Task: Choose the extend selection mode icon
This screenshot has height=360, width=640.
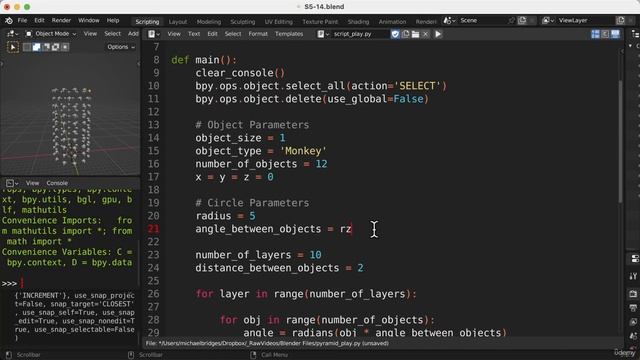Action: [36, 47]
